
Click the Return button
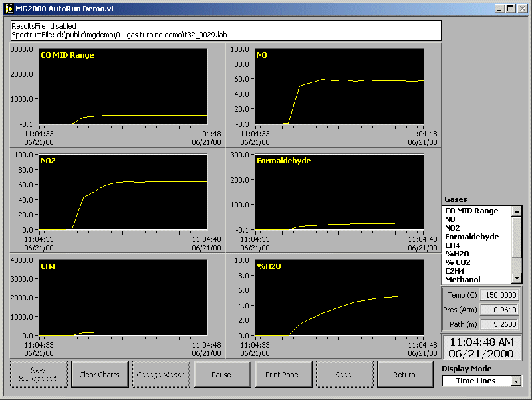click(x=405, y=375)
